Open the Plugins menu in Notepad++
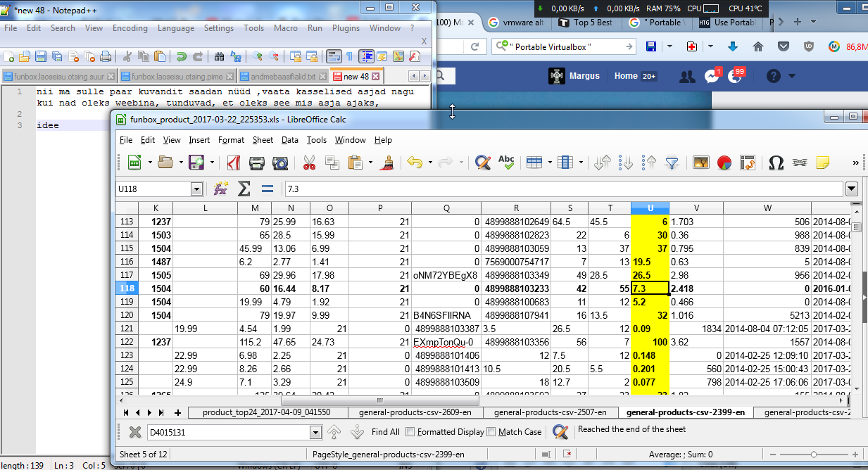The height and width of the screenshot is (470, 868). (x=346, y=28)
